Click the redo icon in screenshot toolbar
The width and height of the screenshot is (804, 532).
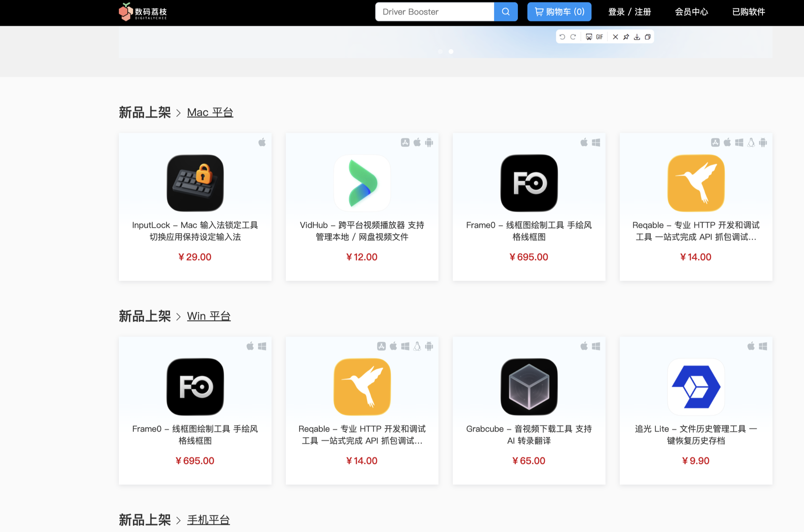click(573, 37)
